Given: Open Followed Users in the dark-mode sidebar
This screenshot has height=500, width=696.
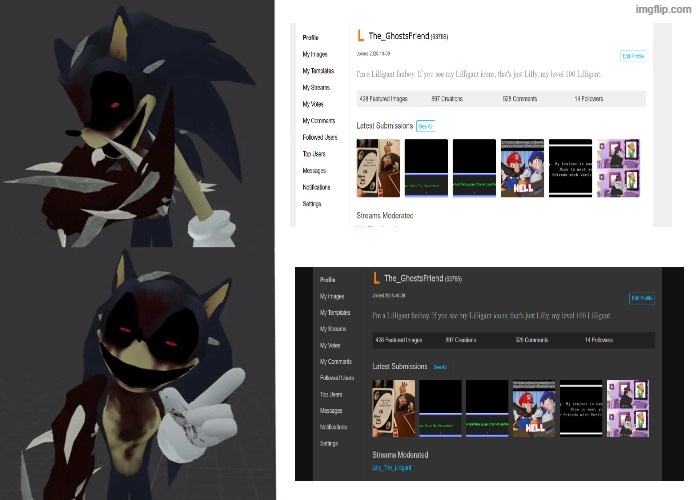Looking at the screenshot, I should coord(337,378).
